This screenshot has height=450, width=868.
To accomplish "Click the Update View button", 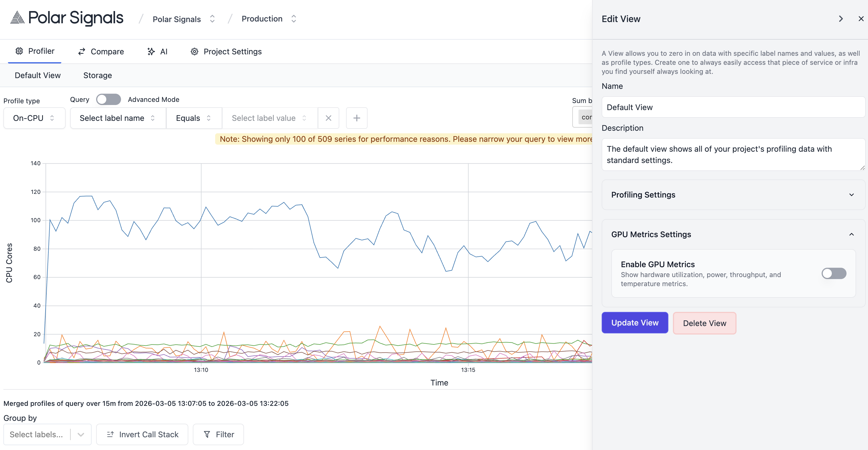I will click(x=634, y=322).
